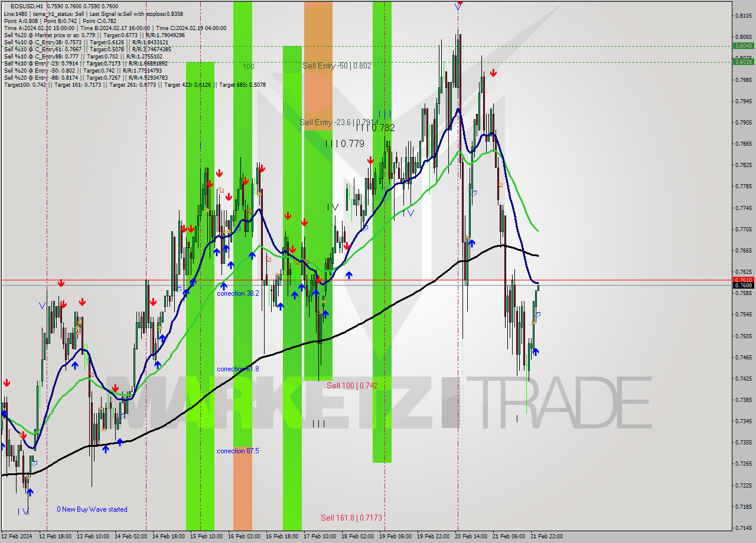Select the '| | | 0.779' chart label
756x543 pixels.
(x=345, y=143)
